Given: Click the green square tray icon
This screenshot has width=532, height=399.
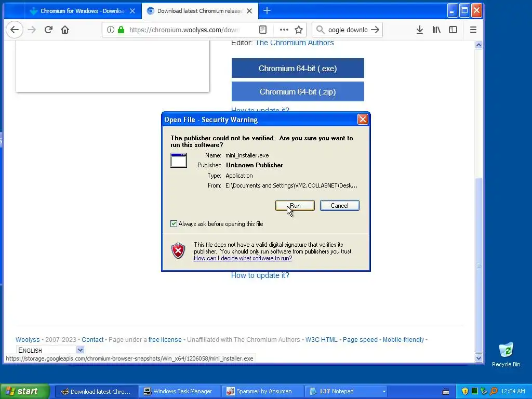Looking at the screenshot, I should (475, 391).
